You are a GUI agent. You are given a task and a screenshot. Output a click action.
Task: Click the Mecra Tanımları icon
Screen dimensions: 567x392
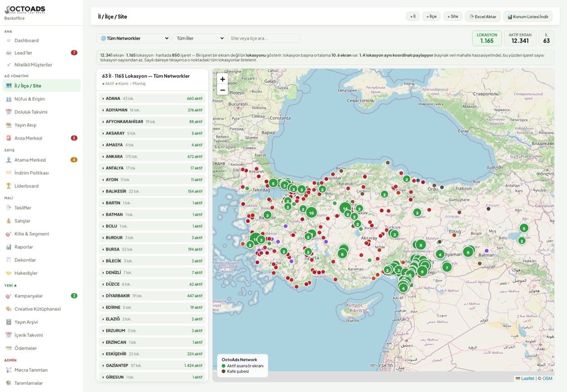tap(9, 370)
